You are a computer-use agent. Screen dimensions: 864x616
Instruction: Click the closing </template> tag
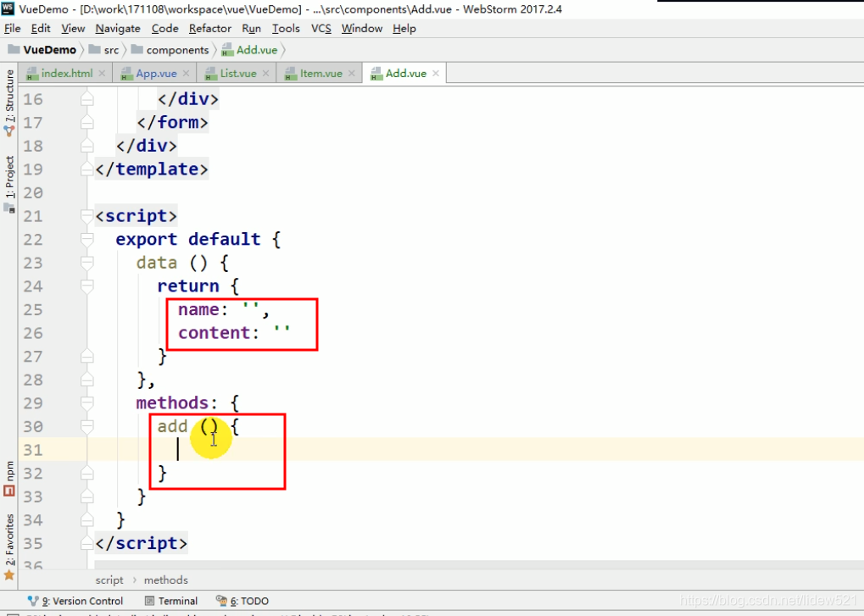point(152,169)
